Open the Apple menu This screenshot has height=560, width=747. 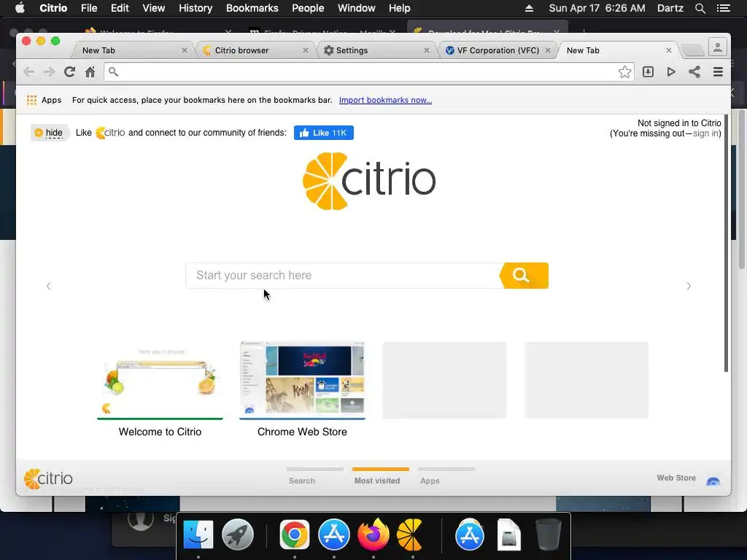pyautogui.click(x=20, y=8)
